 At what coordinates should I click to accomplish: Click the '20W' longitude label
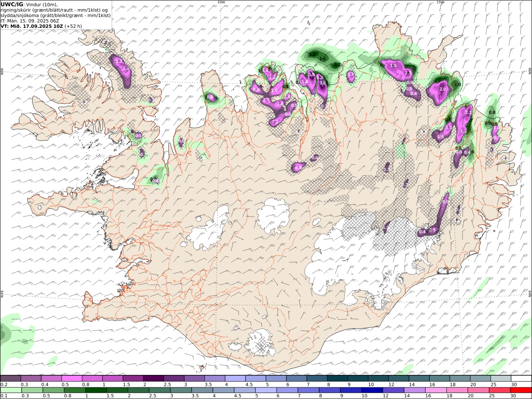click(x=221, y=2)
